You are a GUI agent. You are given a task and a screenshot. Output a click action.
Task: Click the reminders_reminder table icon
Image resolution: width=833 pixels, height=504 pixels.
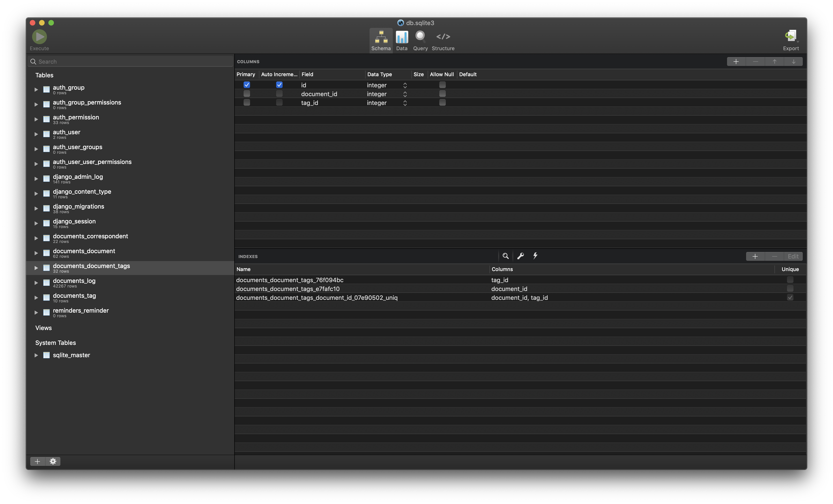click(x=47, y=312)
